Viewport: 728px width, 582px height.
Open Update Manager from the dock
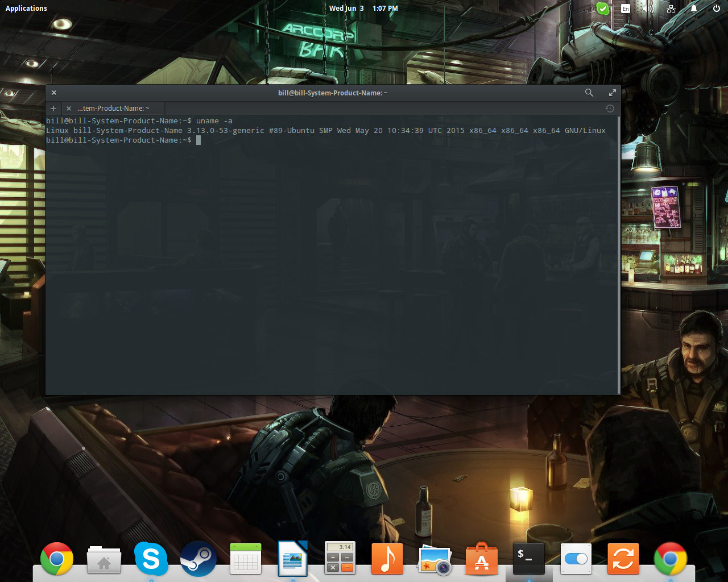coord(623,559)
